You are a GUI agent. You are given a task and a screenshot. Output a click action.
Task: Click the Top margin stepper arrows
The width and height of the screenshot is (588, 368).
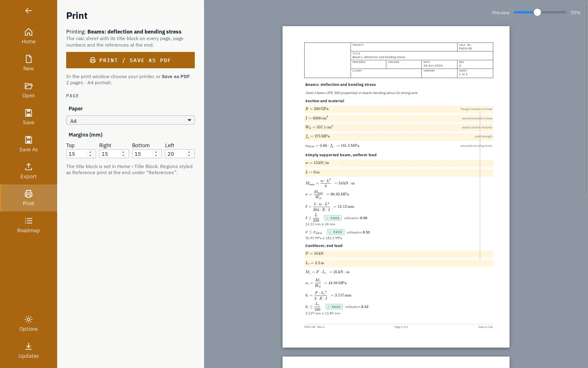point(90,154)
